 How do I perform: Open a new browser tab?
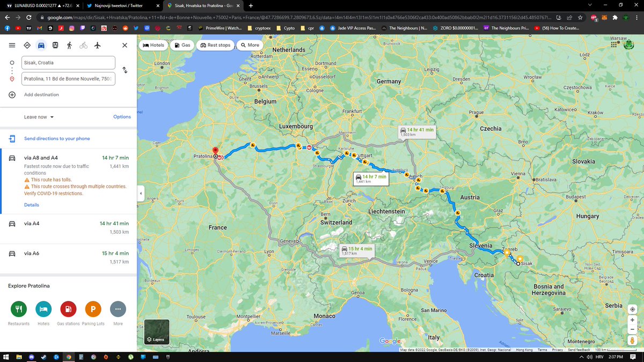(251, 5)
